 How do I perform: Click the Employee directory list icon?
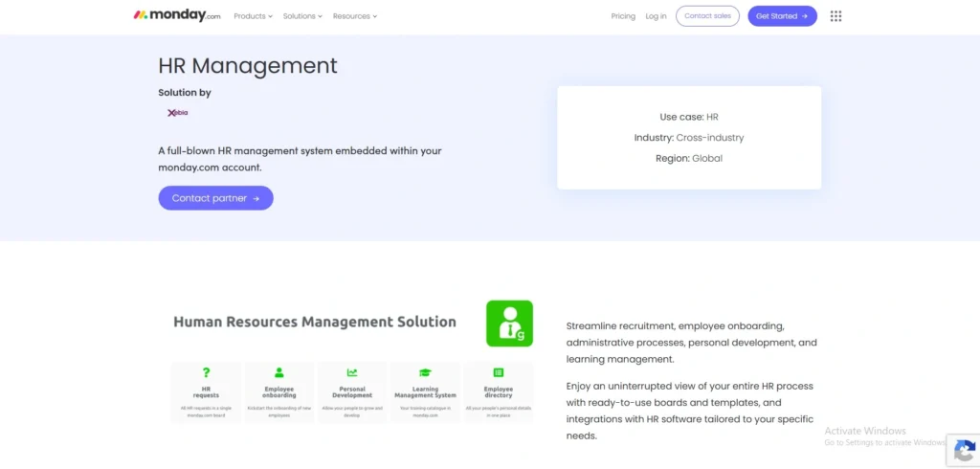(498, 372)
